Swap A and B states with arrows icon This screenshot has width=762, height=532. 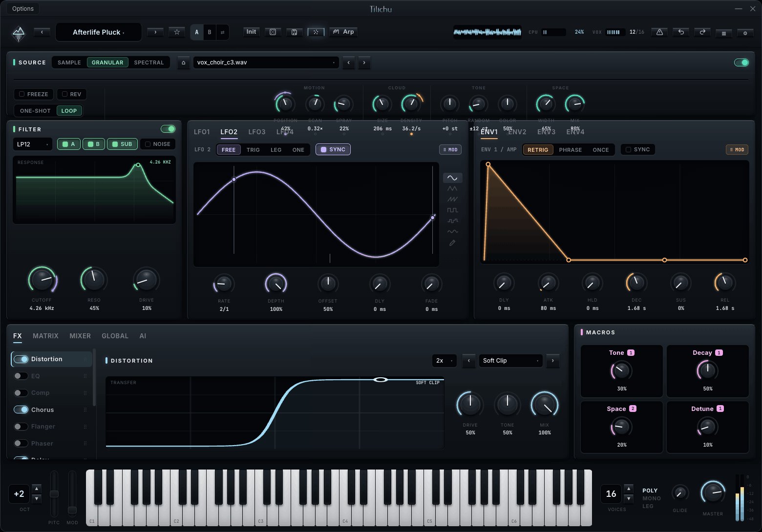click(x=222, y=32)
